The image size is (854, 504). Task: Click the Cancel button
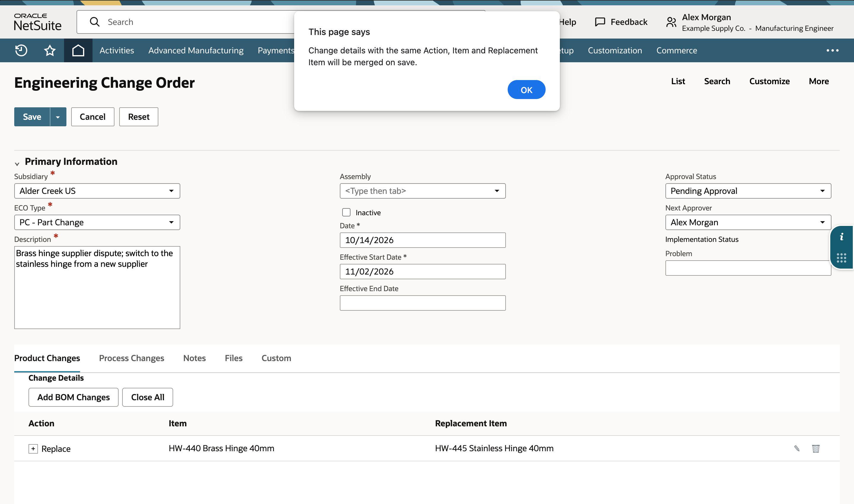point(93,117)
